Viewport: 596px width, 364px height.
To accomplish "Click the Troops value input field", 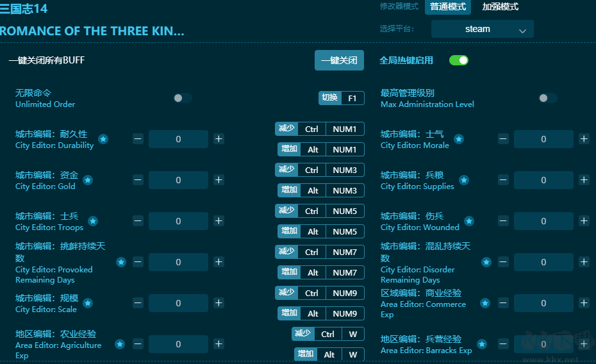I will tap(178, 221).
